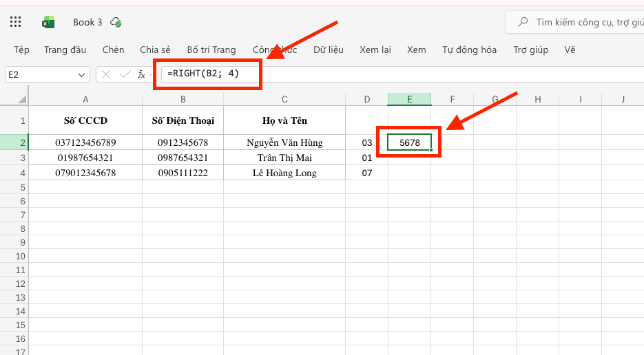Select row 2 header

coord(14,142)
